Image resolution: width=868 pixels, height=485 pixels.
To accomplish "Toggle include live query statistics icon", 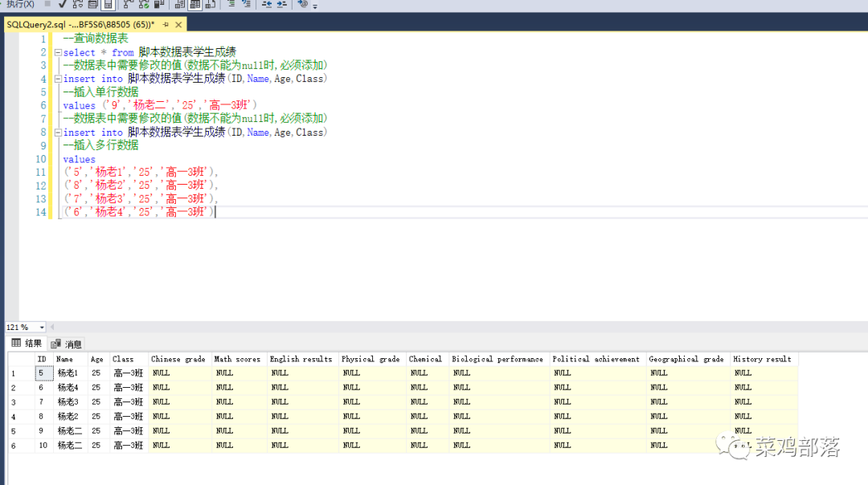I will click(x=144, y=5).
